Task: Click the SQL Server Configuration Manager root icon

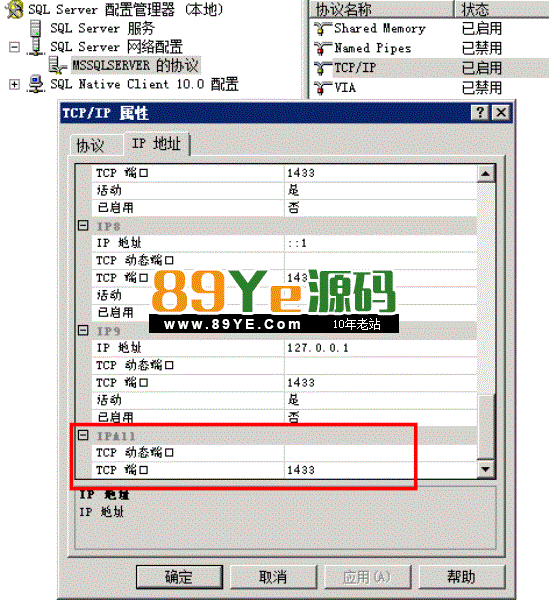Action: coord(14,9)
